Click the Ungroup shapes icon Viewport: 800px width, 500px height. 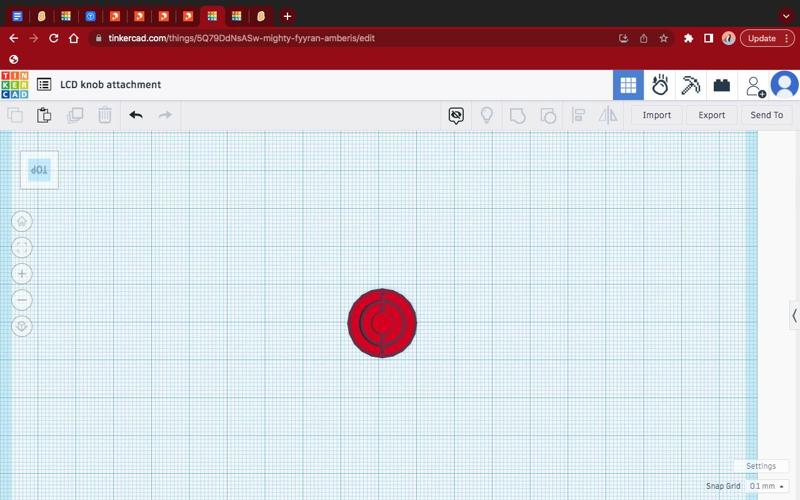(548, 115)
